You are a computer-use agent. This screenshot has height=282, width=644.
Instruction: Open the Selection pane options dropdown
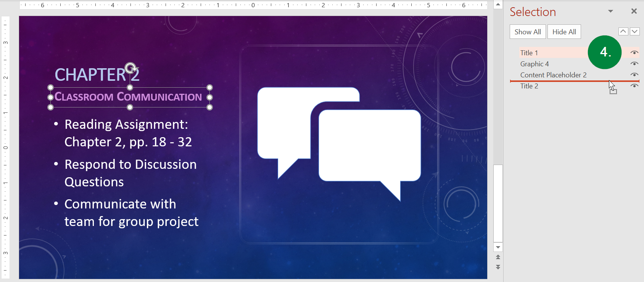[610, 11]
